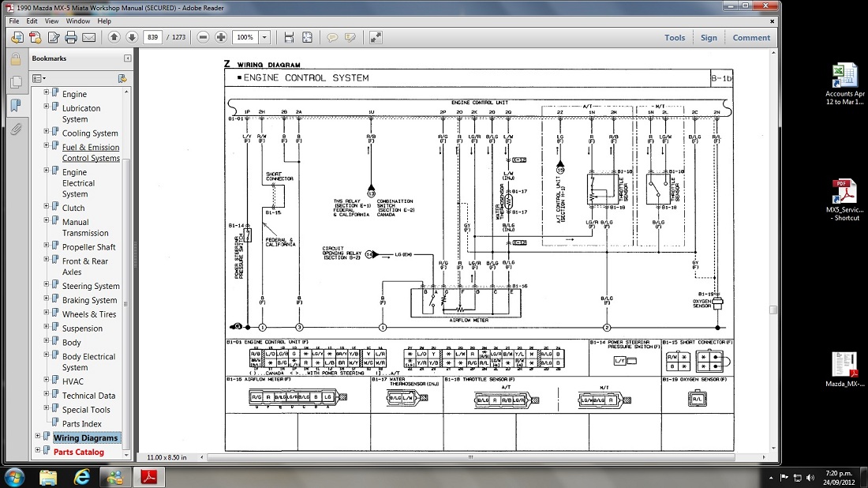This screenshot has width=868, height=488.
Task: Click the email envelope toolbar icon
Action: 88,37
